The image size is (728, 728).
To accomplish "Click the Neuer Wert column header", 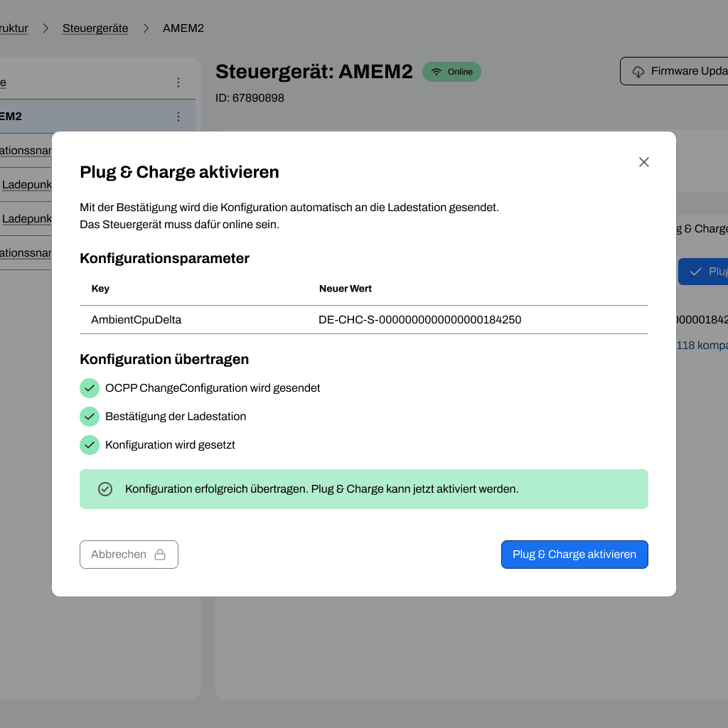I will [x=346, y=289].
